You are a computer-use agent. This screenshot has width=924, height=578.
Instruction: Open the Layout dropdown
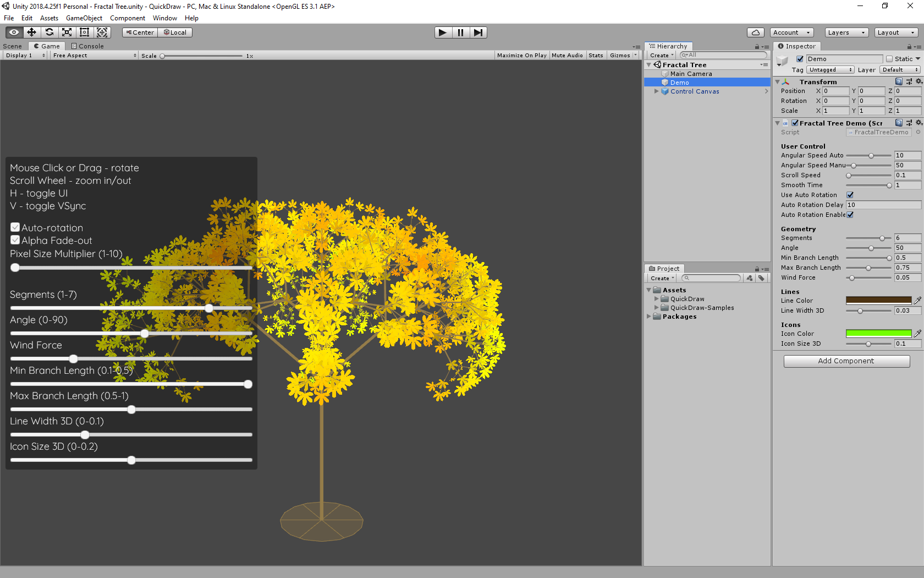pos(895,32)
